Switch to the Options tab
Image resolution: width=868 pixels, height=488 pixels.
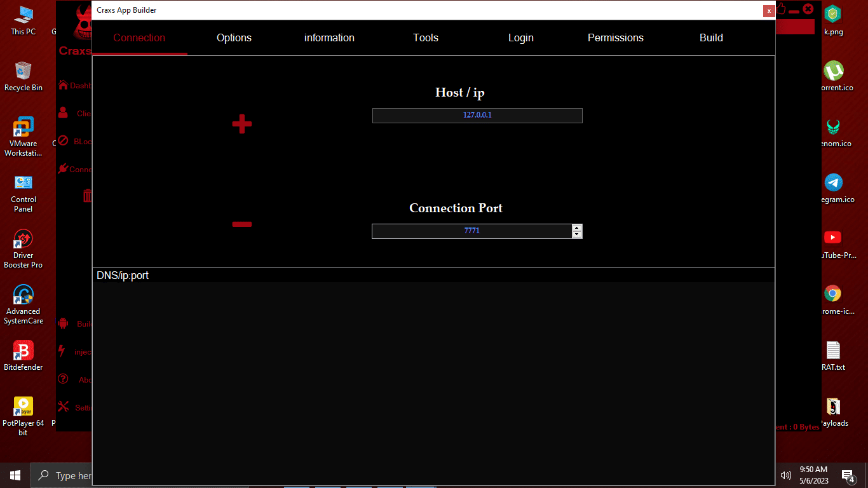234,37
